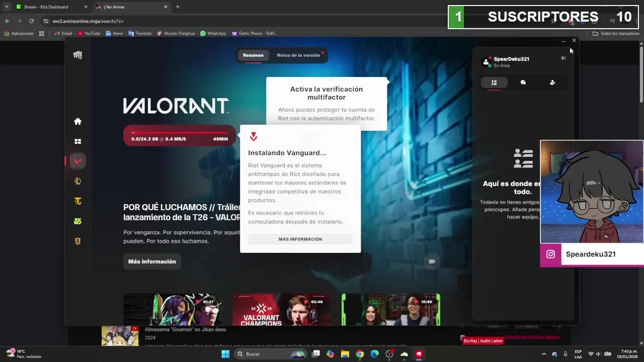
Task: Reload the browser page
Action: click(31, 21)
